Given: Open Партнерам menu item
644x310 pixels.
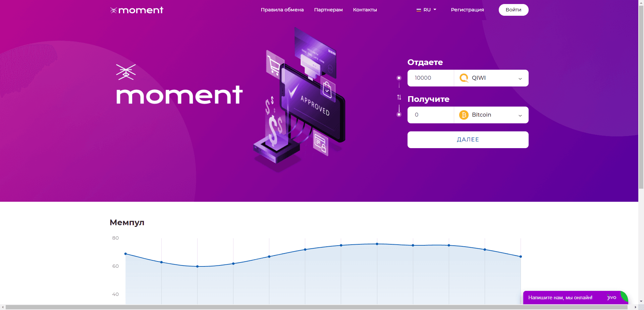Looking at the screenshot, I should pyautogui.click(x=328, y=10).
